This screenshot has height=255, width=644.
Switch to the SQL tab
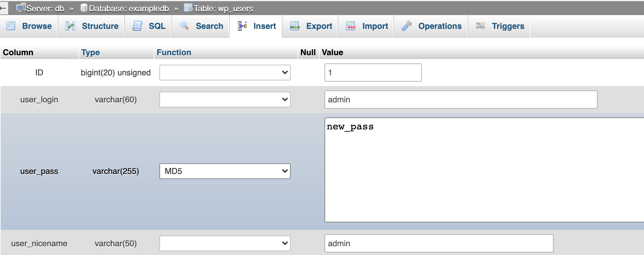(x=148, y=26)
